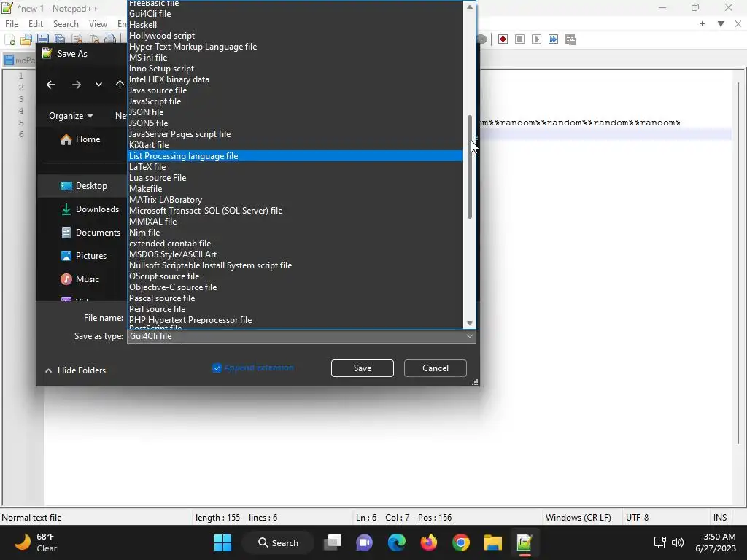
Task: Click the macro Playback icon
Action: coord(536,39)
